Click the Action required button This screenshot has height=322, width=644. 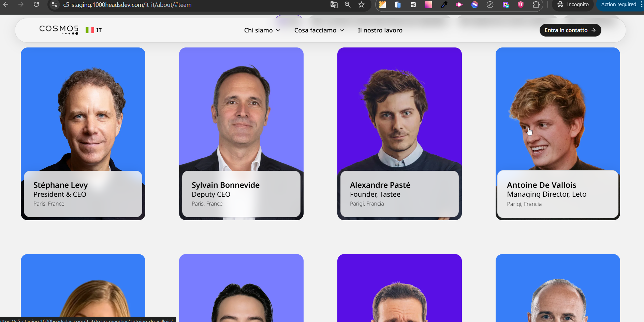pyautogui.click(x=618, y=4)
